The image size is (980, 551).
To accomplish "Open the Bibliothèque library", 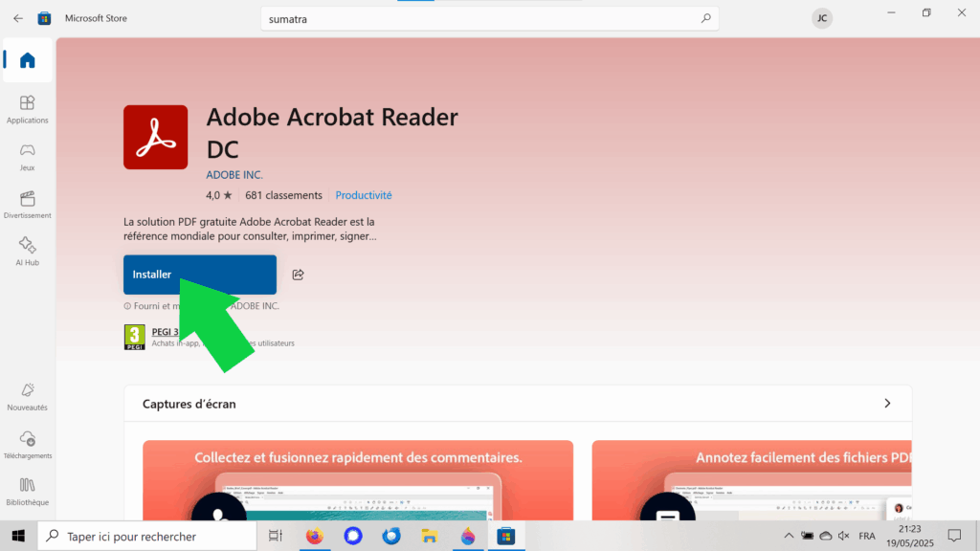I will click(27, 491).
